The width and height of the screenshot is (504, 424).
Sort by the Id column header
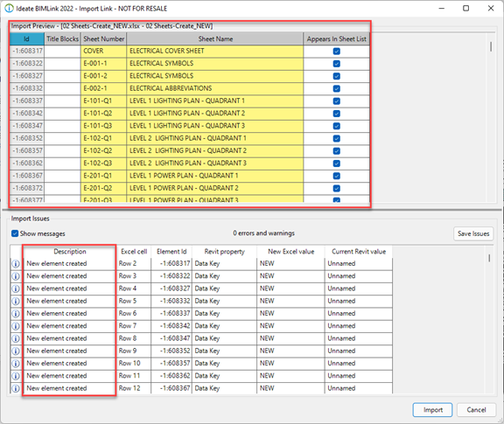(x=26, y=38)
